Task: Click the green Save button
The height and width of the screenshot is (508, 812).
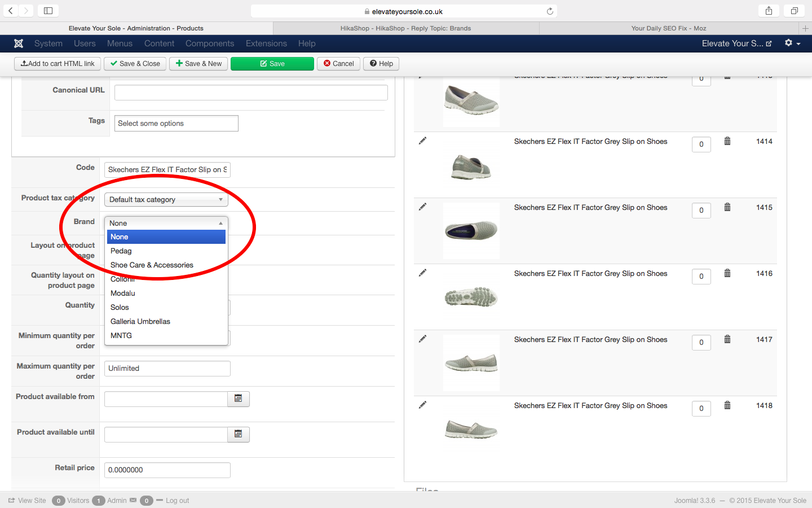Action: click(x=272, y=64)
